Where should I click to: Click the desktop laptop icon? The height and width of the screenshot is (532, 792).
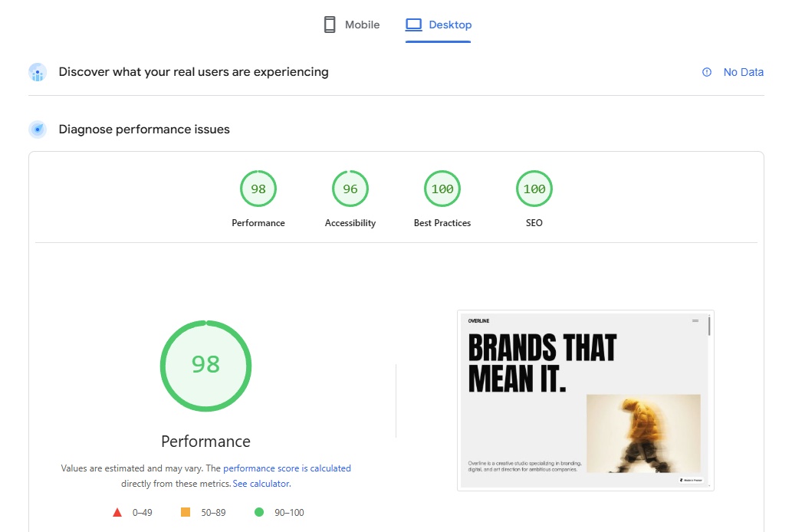click(413, 25)
